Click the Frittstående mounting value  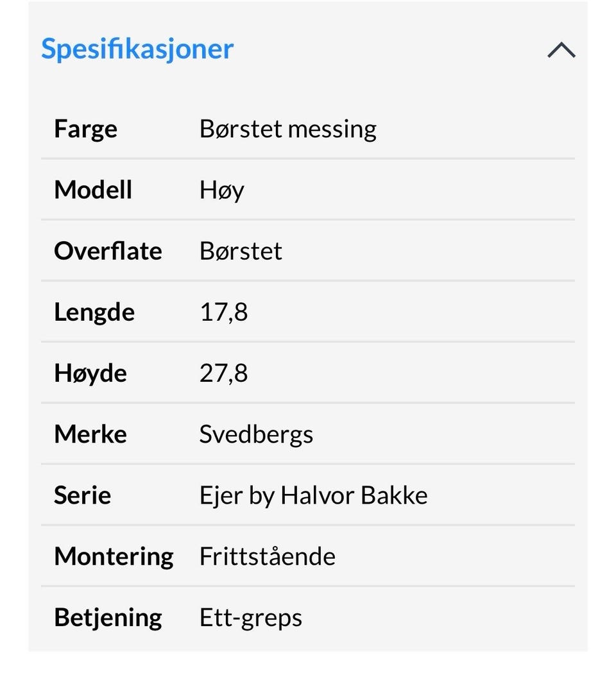pyautogui.click(x=267, y=556)
